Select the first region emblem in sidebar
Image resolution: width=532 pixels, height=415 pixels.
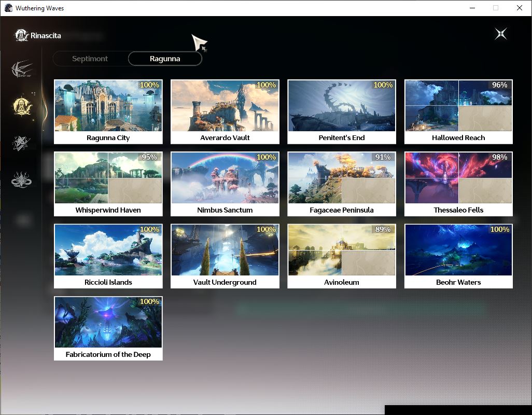22,68
